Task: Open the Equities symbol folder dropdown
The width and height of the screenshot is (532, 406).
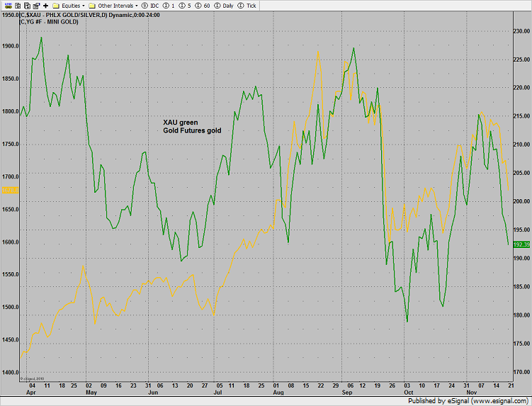Action: (x=69, y=5)
